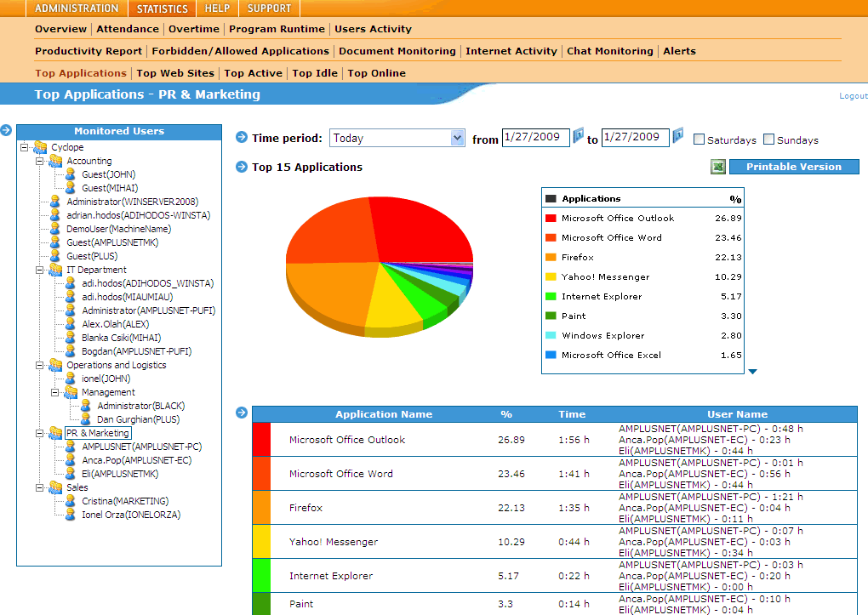Click the 'to' date input field
Screen dimensions: 868x615
click(x=635, y=137)
